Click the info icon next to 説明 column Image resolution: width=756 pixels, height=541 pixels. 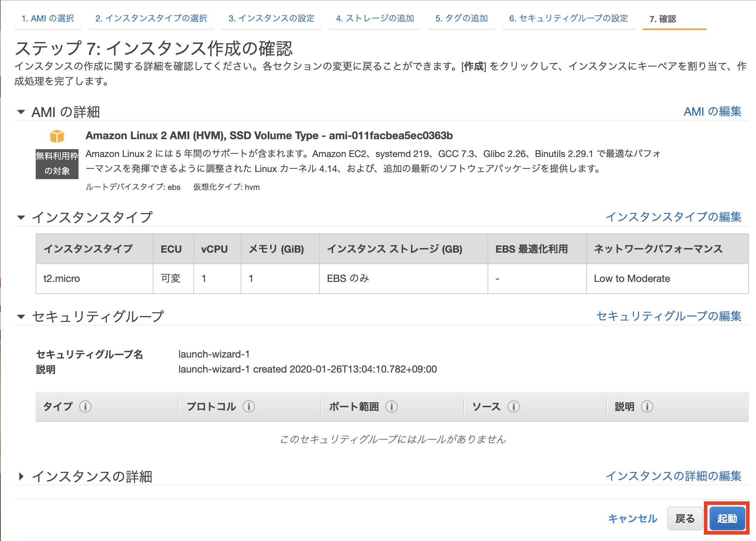(647, 406)
